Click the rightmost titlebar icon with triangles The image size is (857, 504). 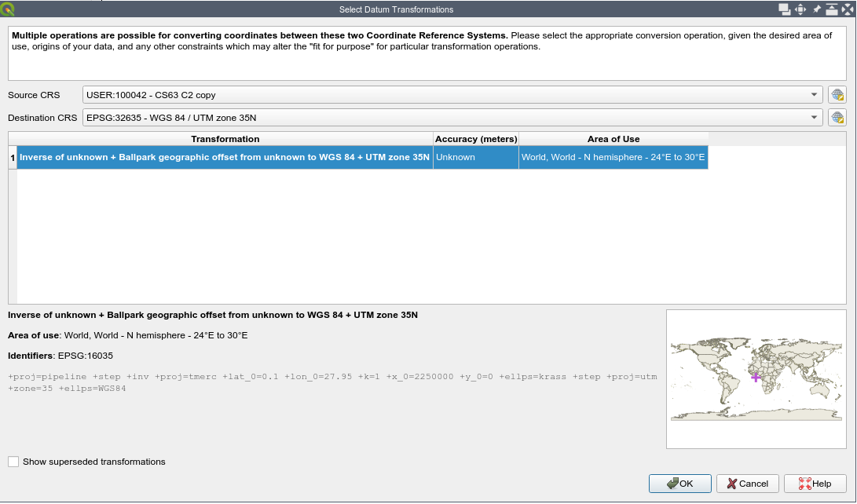coord(849,9)
